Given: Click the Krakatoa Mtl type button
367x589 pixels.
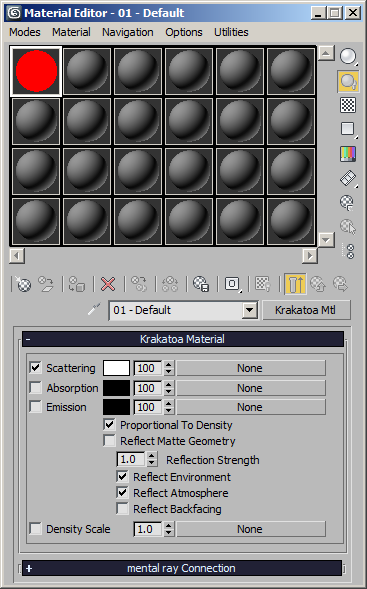Looking at the screenshot, I should coord(306,310).
